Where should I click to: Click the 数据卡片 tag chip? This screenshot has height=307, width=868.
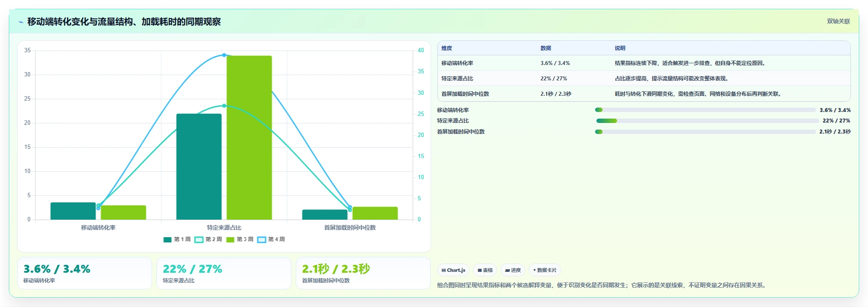coord(545,270)
